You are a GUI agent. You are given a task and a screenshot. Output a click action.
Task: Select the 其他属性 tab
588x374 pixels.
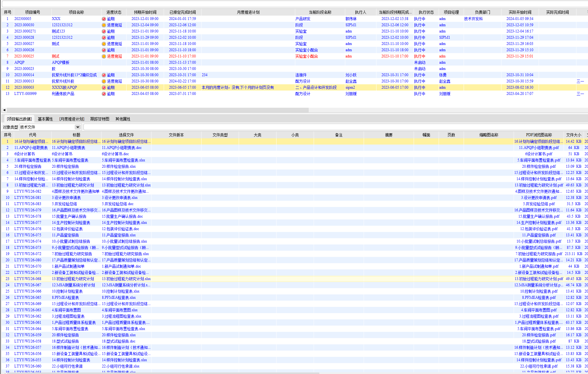[123, 119]
